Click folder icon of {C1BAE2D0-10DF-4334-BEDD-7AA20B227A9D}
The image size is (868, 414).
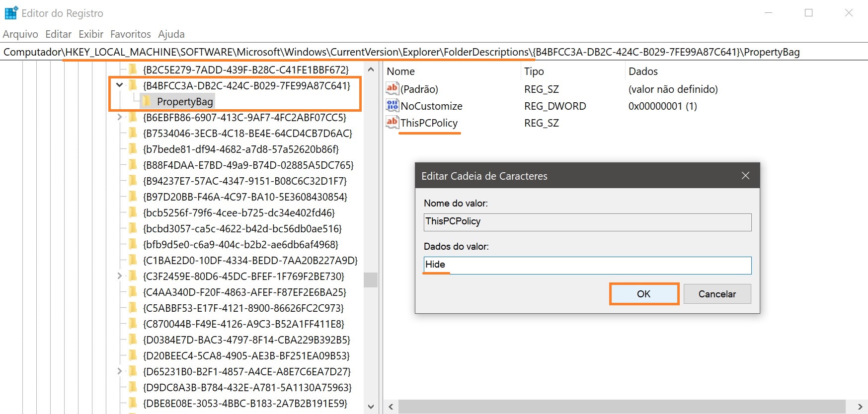[133, 260]
